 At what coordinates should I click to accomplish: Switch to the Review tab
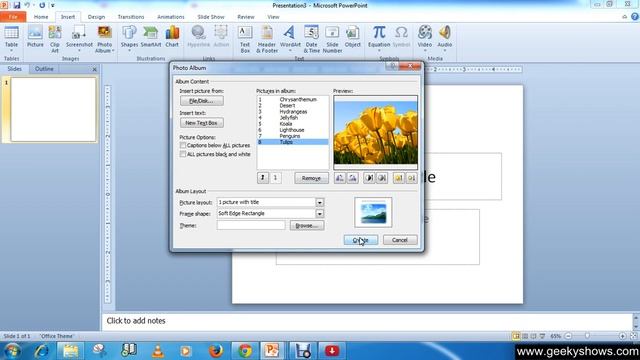pos(246,17)
